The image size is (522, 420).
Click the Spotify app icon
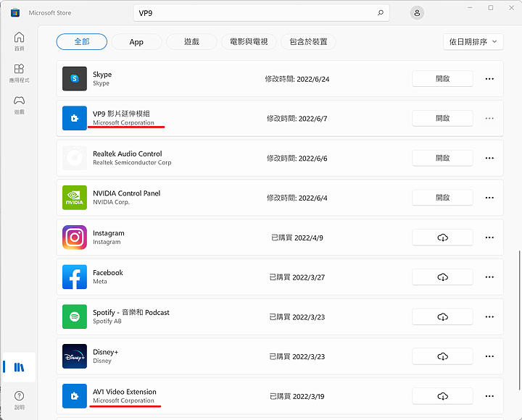pos(75,316)
